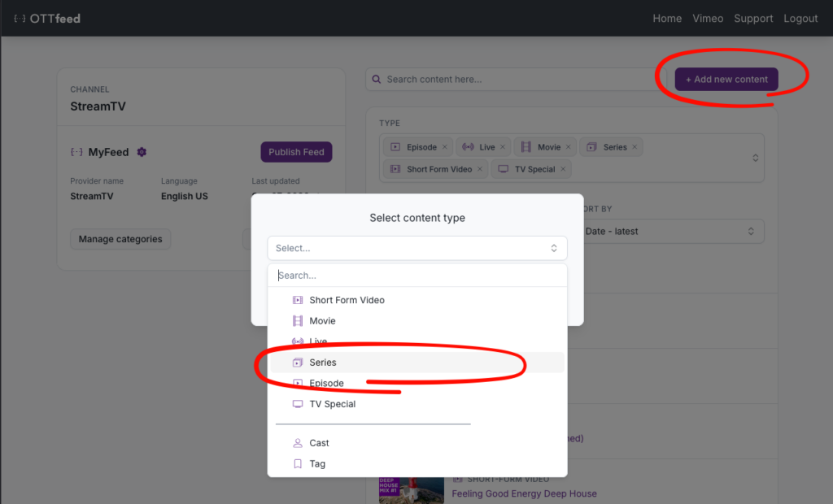Log out using the Logout link
Viewport: 833px width, 504px height.
800,19
